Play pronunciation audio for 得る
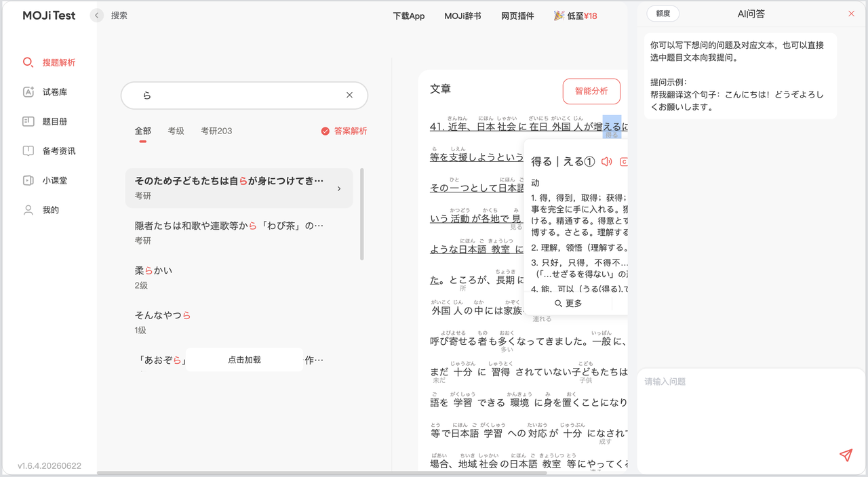The height and width of the screenshot is (477, 868). 606,162
